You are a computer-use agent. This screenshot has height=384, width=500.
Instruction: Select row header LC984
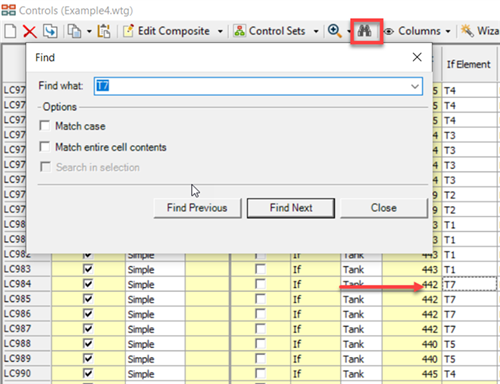[x=27, y=284]
